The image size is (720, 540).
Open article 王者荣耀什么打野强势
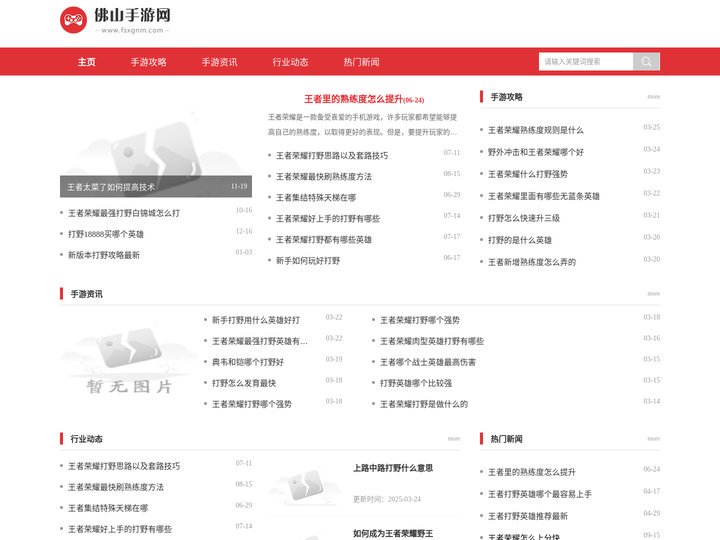528,174
